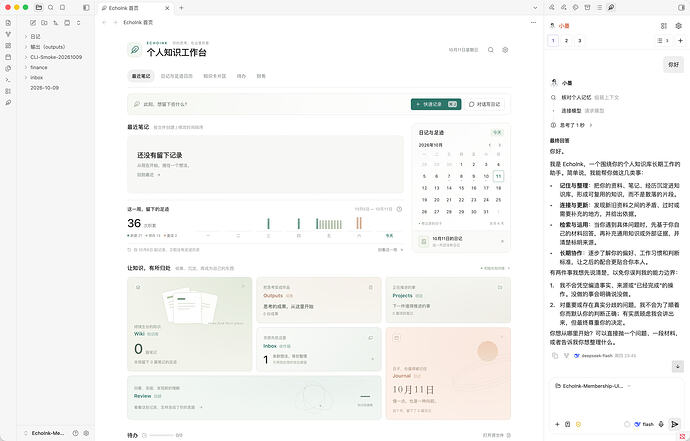Click the search magnifier in dashboard header
690x441 pixels.
[491, 50]
